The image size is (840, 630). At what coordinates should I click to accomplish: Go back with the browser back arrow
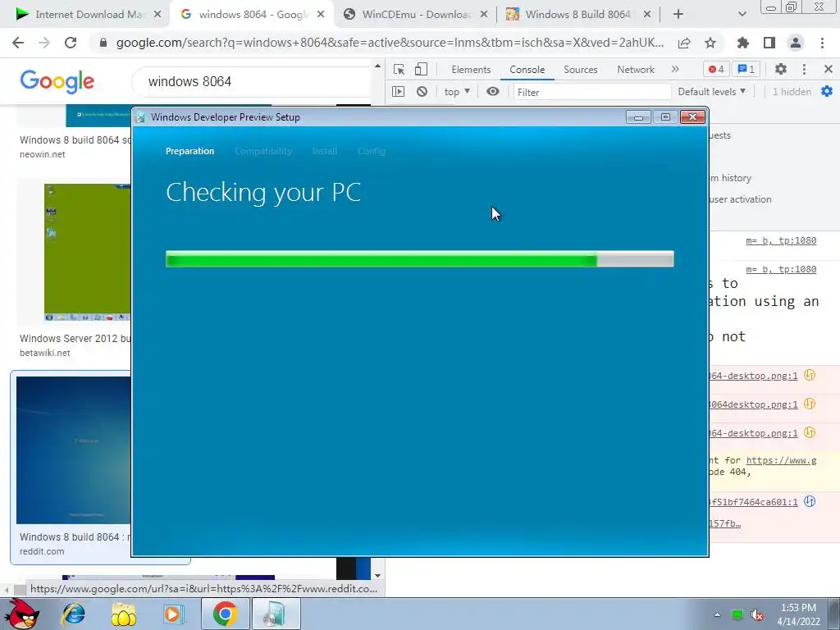point(18,43)
